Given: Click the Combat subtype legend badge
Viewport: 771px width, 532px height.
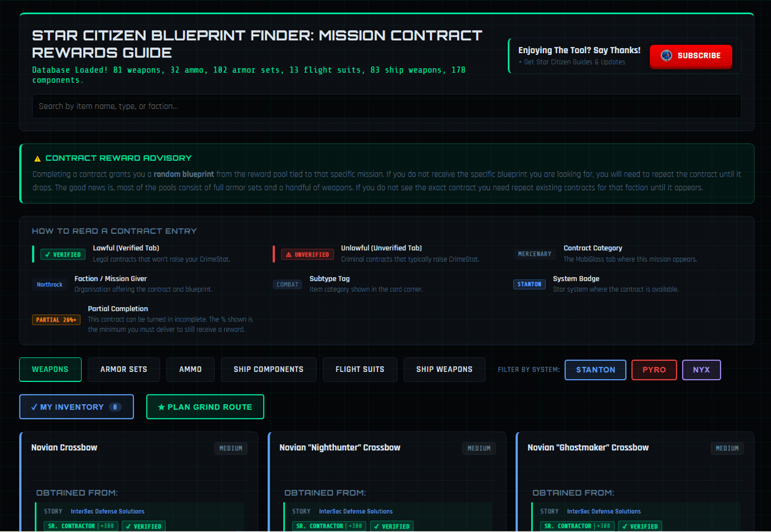Looking at the screenshot, I should [288, 284].
